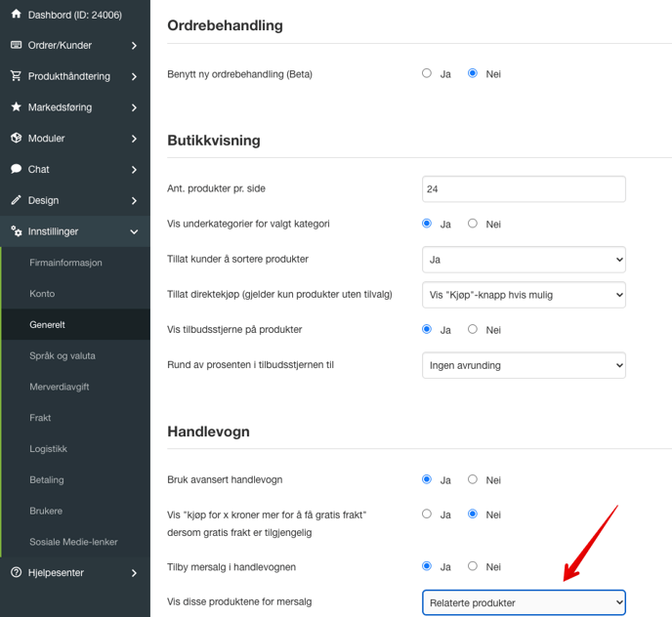Expand the Markedsføring chevron
Image resolution: width=672 pixels, height=617 pixels.
coord(134,107)
